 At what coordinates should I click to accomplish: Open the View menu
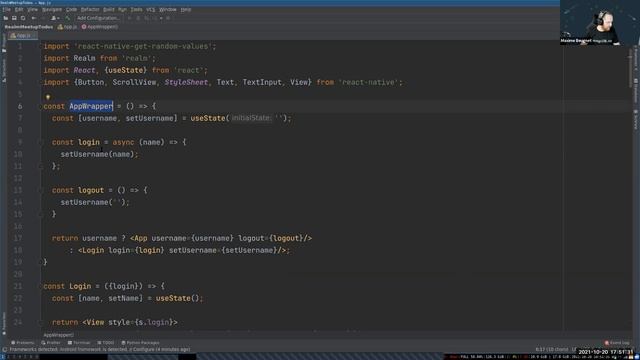click(32, 9)
